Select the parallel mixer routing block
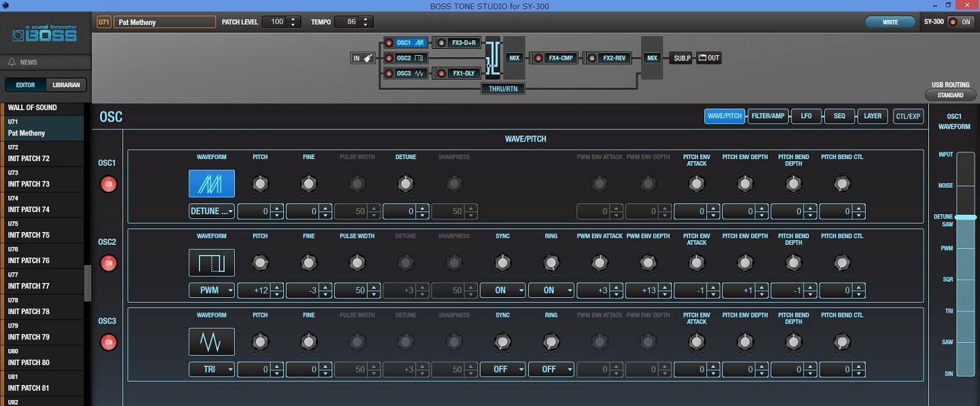This screenshot has width=980, height=406. click(x=493, y=58)
